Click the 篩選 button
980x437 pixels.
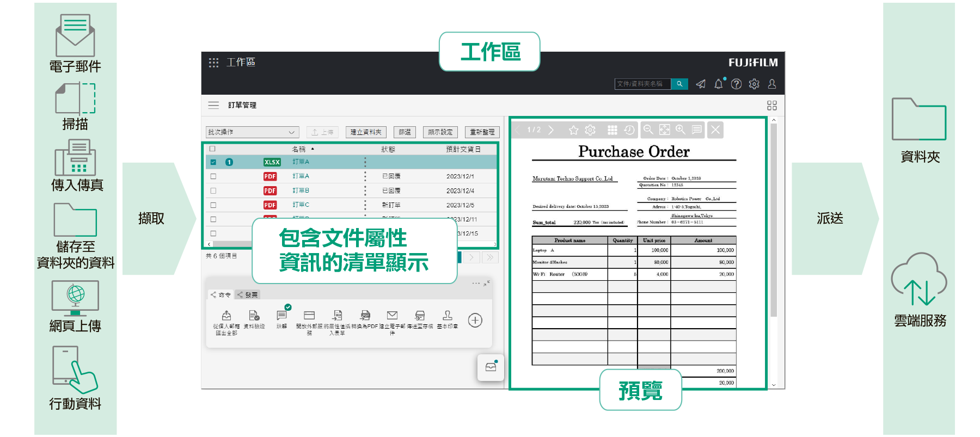(x=405, y=132)
